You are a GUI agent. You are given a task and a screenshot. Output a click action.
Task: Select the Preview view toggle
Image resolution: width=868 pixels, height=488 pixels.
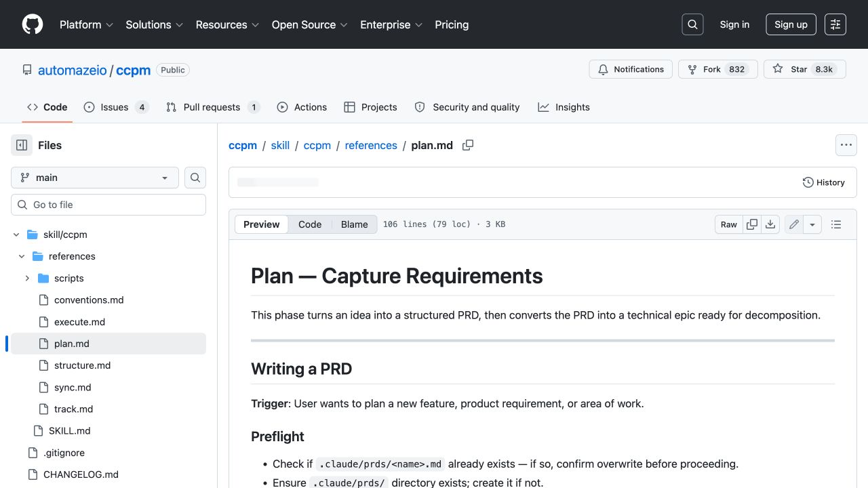[262, 224]
